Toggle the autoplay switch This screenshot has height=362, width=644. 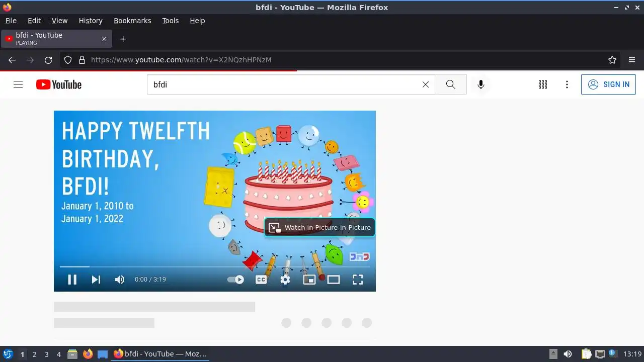point(235,280)
